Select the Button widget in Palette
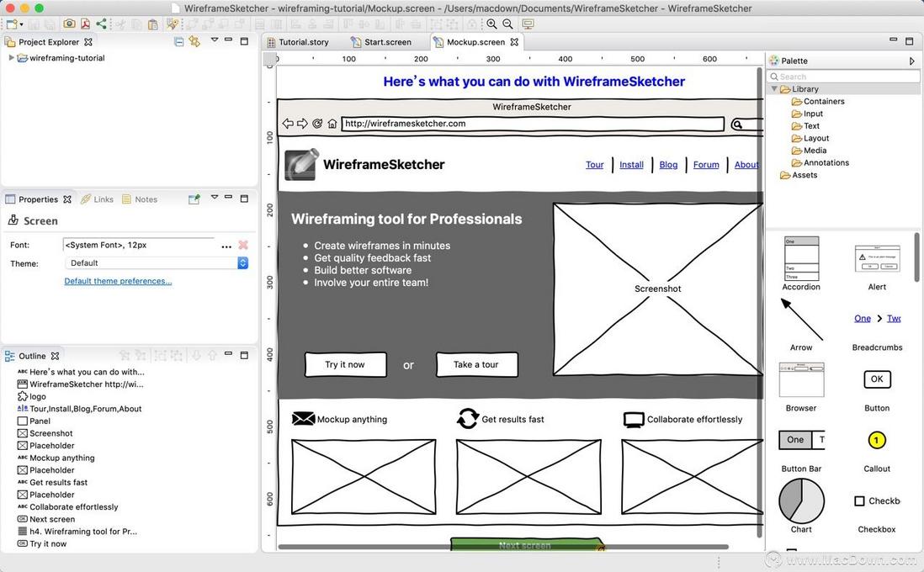The width and height of the screenshot is (924, 572). pyautogui.click(x=877, y=390)
